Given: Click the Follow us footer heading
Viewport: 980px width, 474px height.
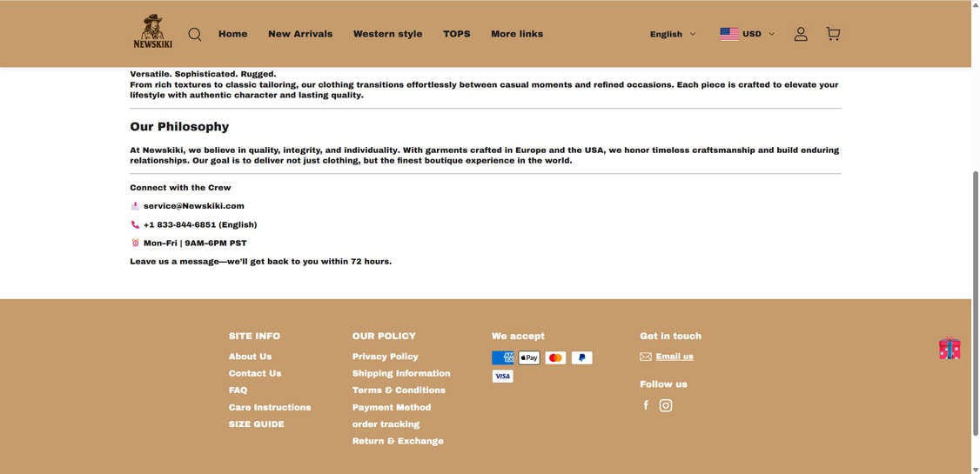Looking at the screenshot, I should click(x=663, y=384).
